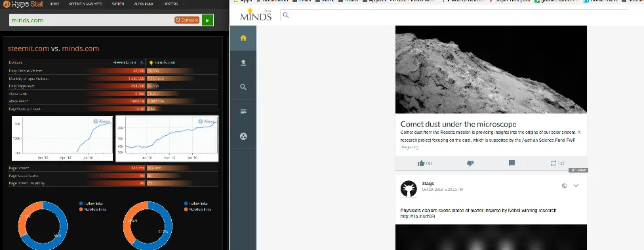Click the Oct 10 timestamp on 3tags post

pyautogui.click(x=443, y=190)
